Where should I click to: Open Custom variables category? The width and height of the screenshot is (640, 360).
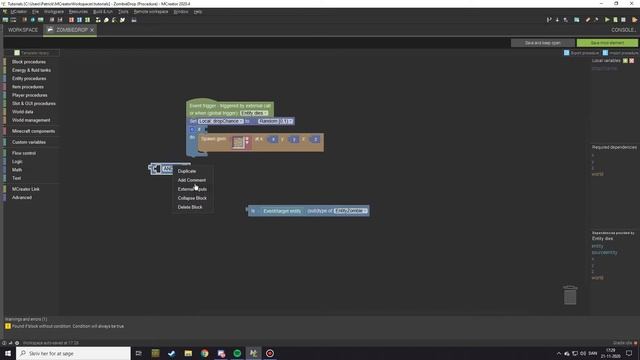pos(29,142)
